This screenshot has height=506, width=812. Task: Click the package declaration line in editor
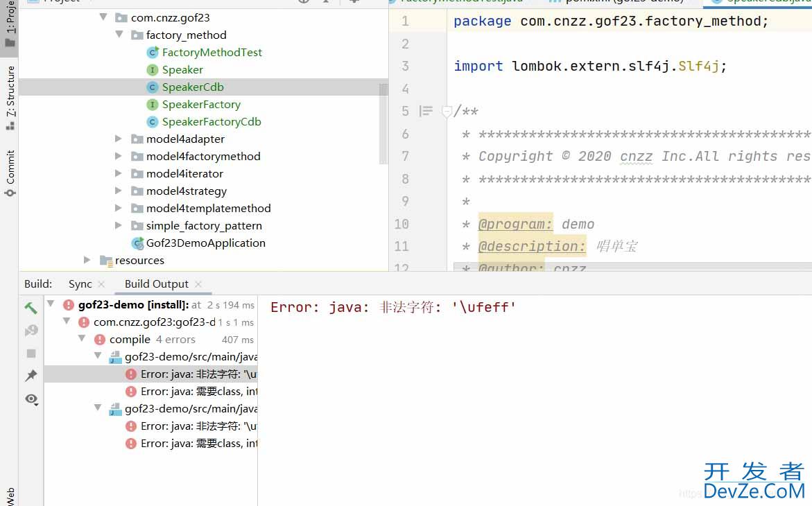click(611, 21)
